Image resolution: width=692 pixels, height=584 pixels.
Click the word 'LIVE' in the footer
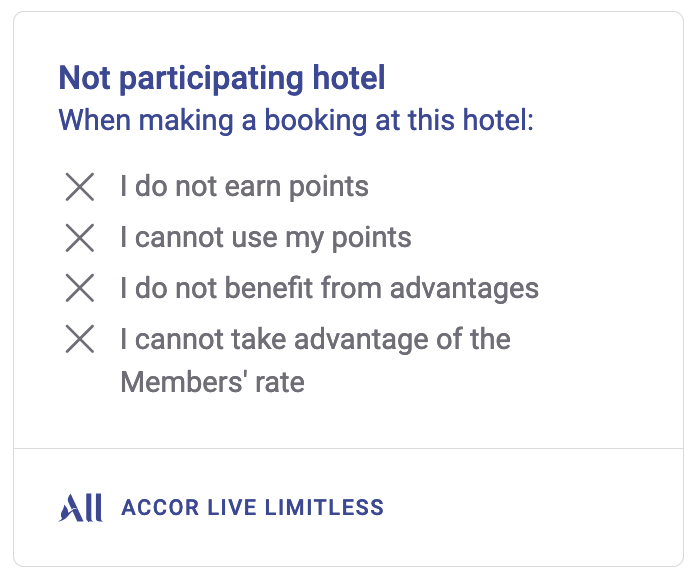232,508
